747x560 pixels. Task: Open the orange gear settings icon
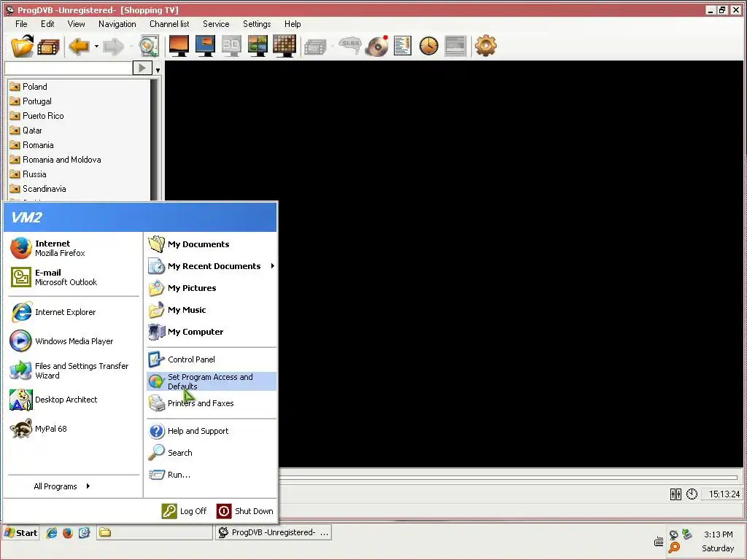tap(485, 46)
